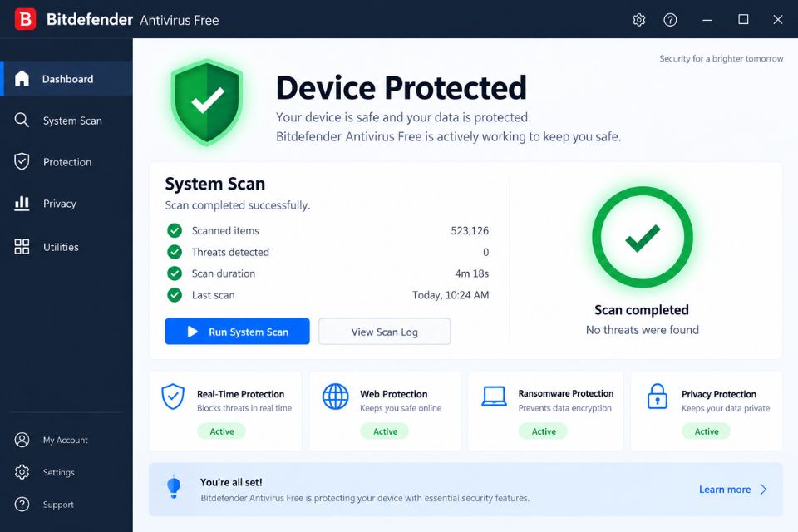Click 'Scan completed successfully.' text
The height and width of the screenshot is (532, 798).
click(237, 205)
